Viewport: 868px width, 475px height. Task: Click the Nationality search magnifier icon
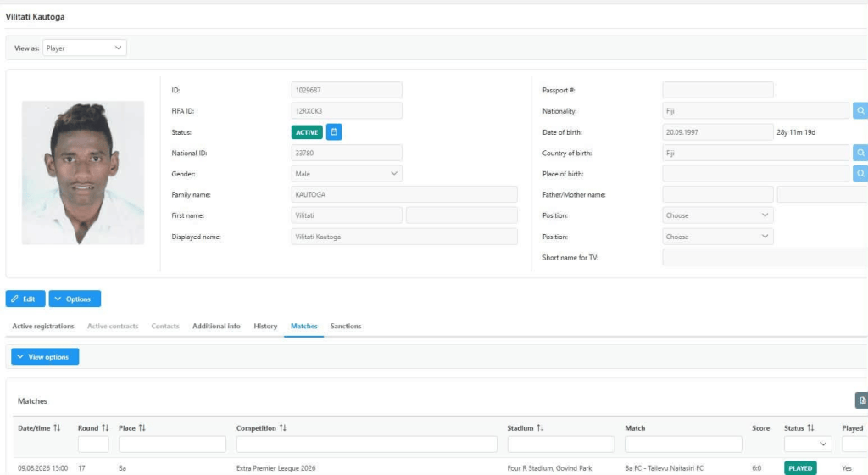coord(860,111)
